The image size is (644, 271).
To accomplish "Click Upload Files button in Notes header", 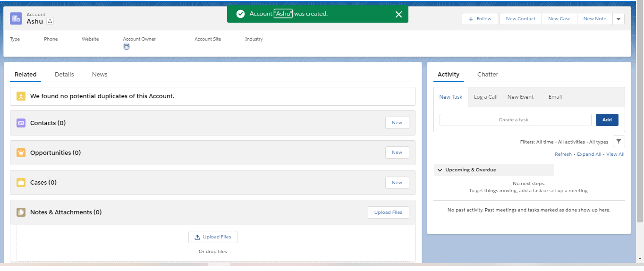I will click(389, 212).
